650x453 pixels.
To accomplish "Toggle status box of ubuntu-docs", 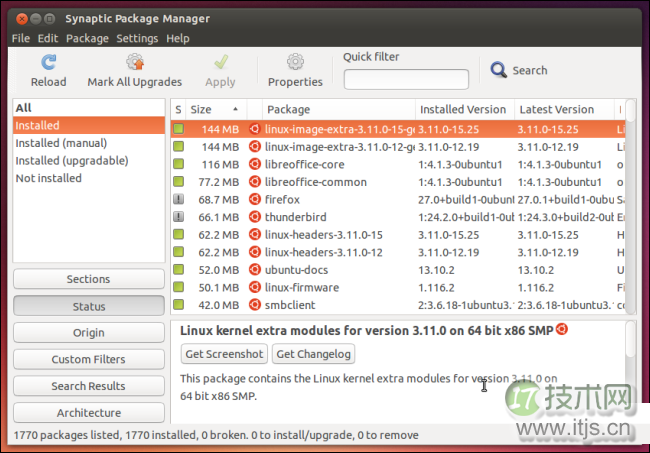I will (179, 269).
